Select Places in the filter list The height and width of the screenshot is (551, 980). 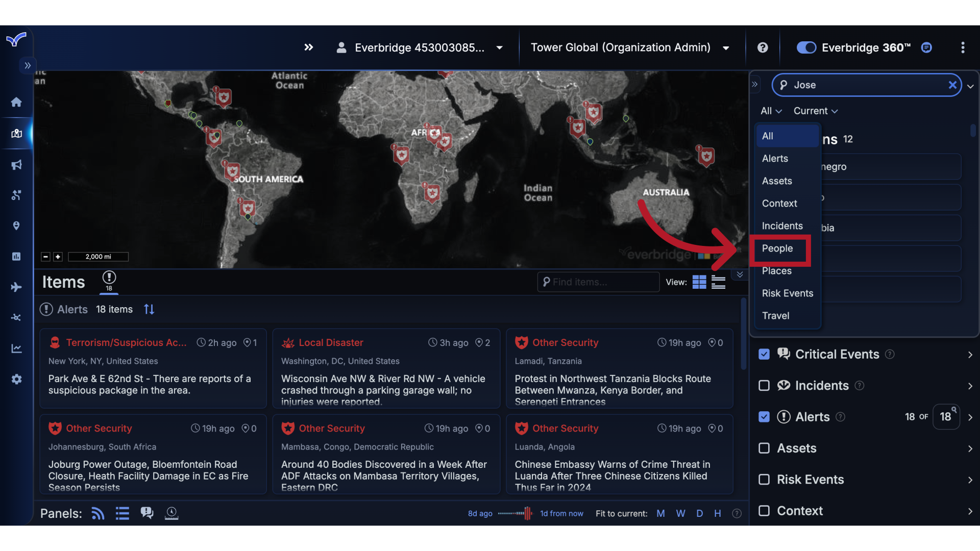pos(776,271)
